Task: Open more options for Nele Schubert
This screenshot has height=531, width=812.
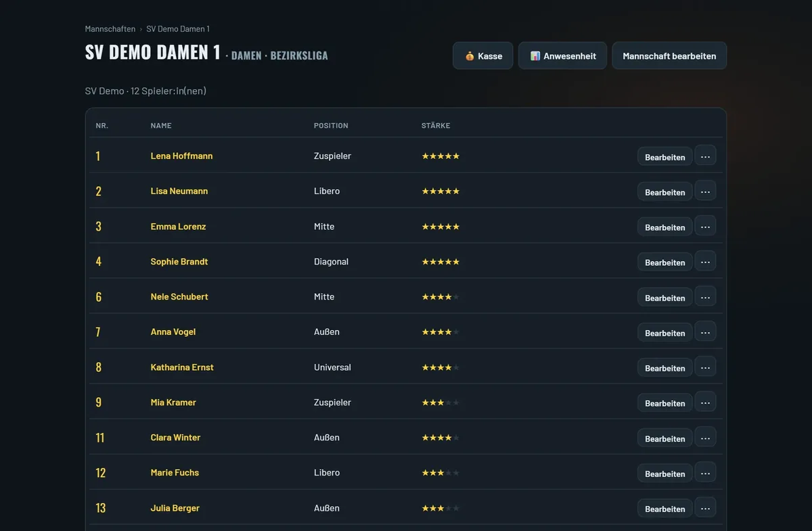Action: (x=705, y=296)
